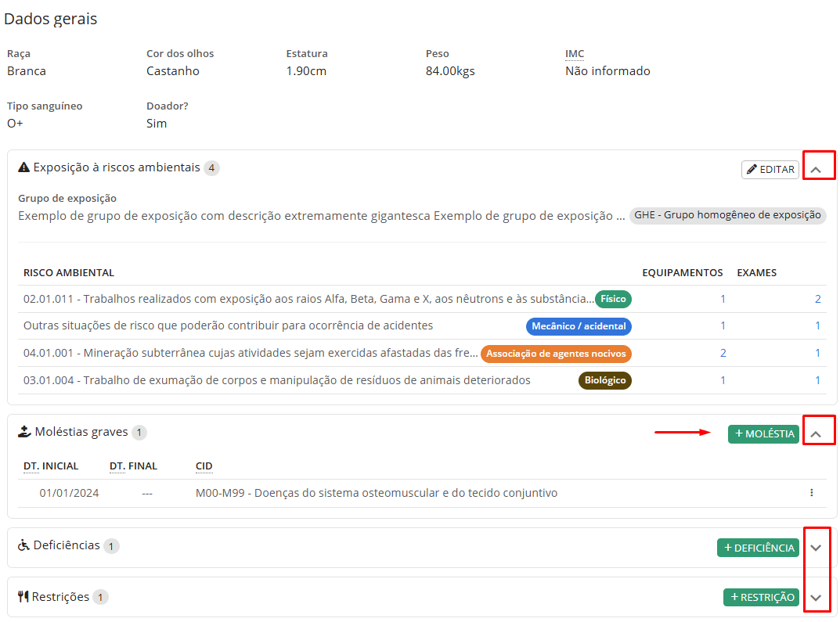Expand the Restrições section
This screenshot has height=622, width=840.
[x=817, y=596]
